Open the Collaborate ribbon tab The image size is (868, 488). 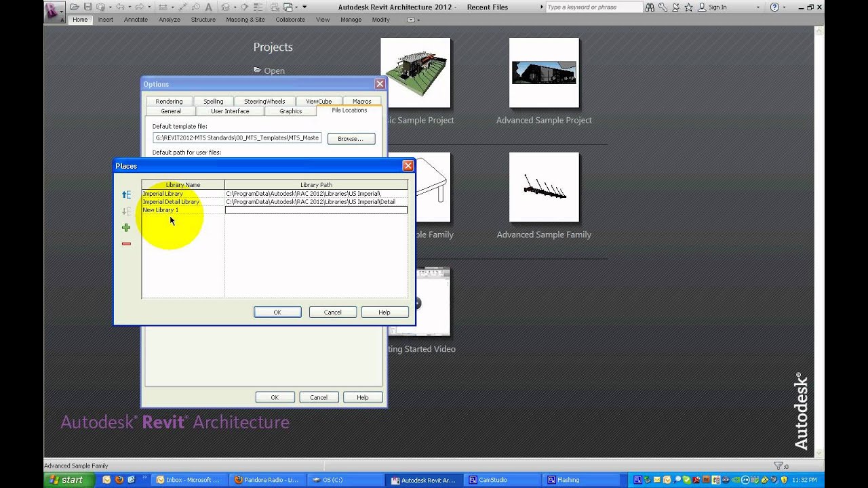290,20
